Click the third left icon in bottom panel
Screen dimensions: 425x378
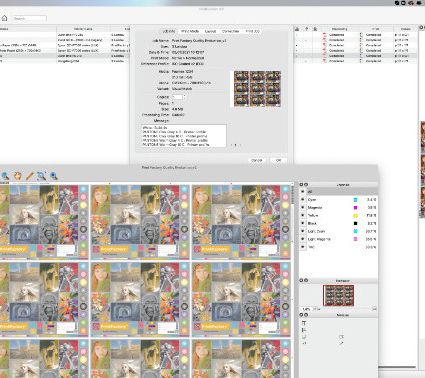(x=304, y=337)
